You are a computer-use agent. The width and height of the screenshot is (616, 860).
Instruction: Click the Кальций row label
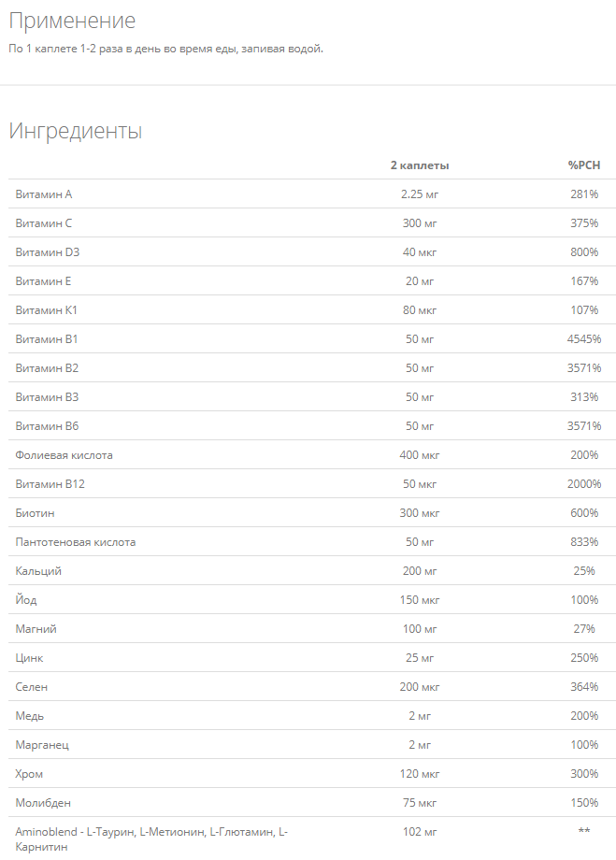[38, 571]
